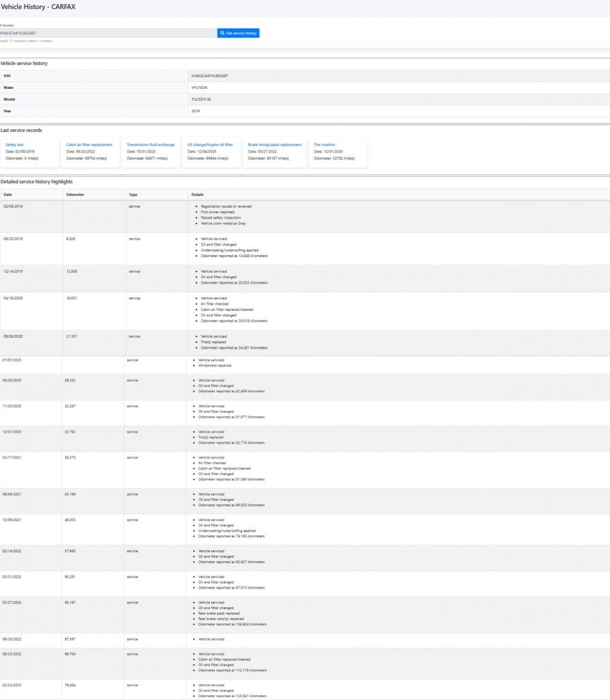This screenshot has width=610, height=700.
Task: Click the HYUNDAI make value
Action: point(200,87)
